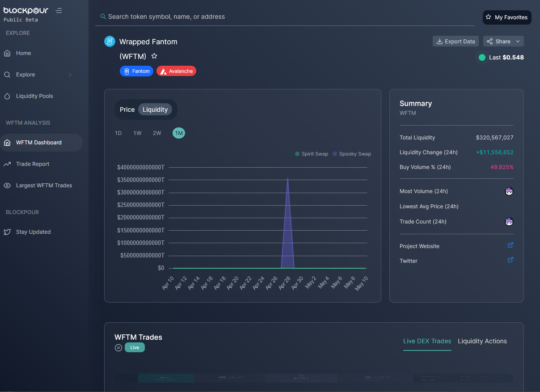Screen dimensions: 540x392
Task: Add WFTM to favorites with the star
Action: (154, 56)
